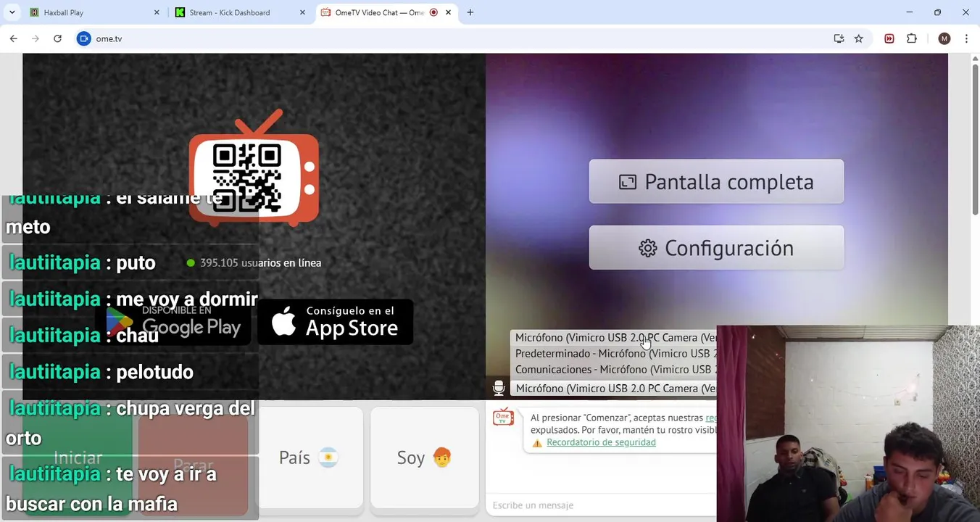This screenshot has height=522, width=980.
Task: Click the Pantalla completa button
Action: click(716, 181)
